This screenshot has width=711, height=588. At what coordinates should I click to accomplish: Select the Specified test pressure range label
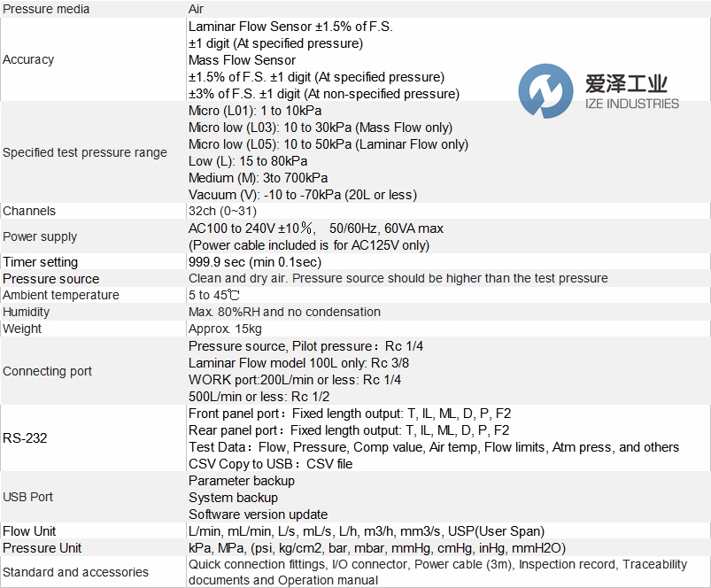point(85,152)
